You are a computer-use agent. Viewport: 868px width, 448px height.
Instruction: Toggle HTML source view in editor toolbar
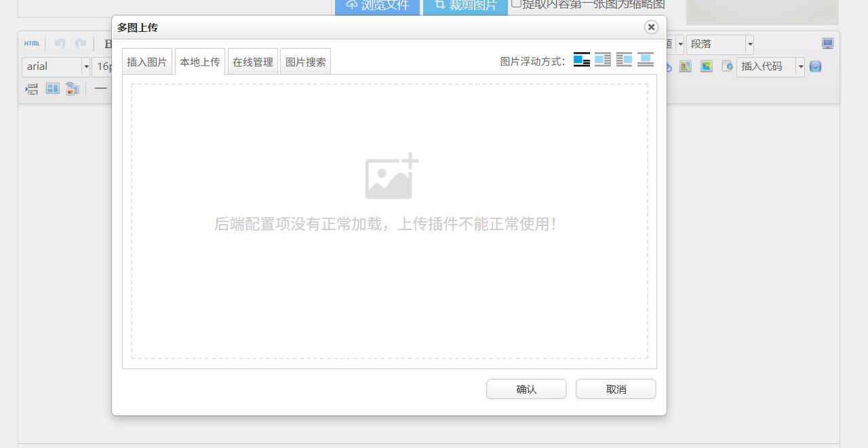click(x=32, y=43)
